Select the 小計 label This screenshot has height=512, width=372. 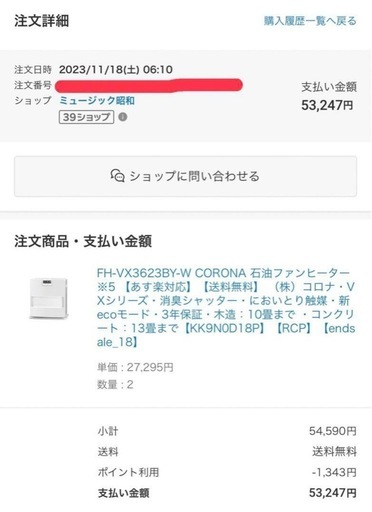(x=108, y=431)
